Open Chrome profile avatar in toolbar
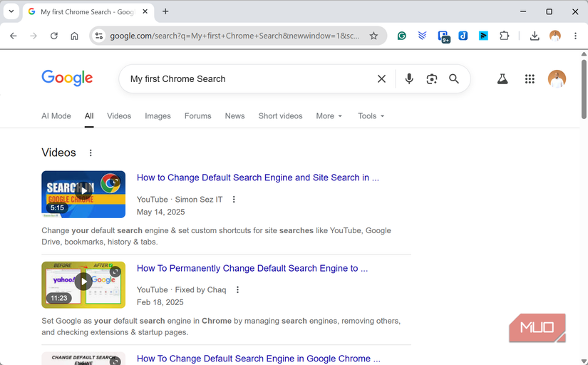The width and height of the screenshot is (588, 365). tap(555, 36)
